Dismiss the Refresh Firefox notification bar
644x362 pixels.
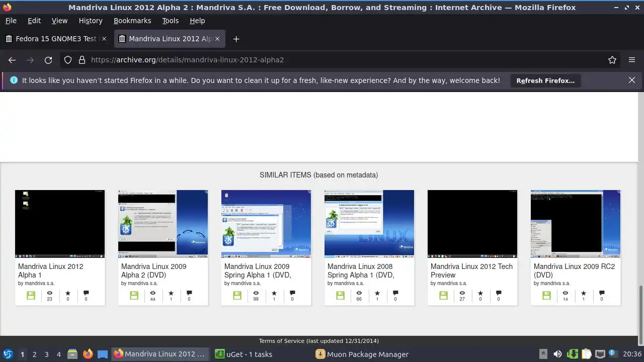632,80
